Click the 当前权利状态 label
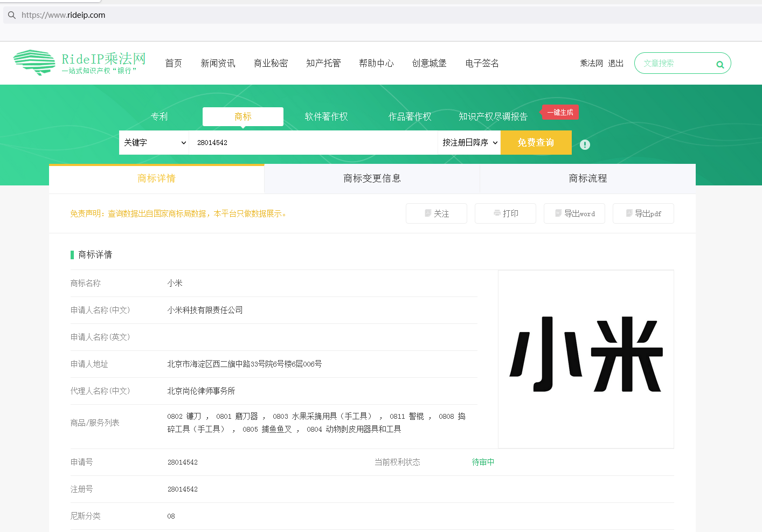762x532 pixels. pyautogui.click(x=397, y=462)
